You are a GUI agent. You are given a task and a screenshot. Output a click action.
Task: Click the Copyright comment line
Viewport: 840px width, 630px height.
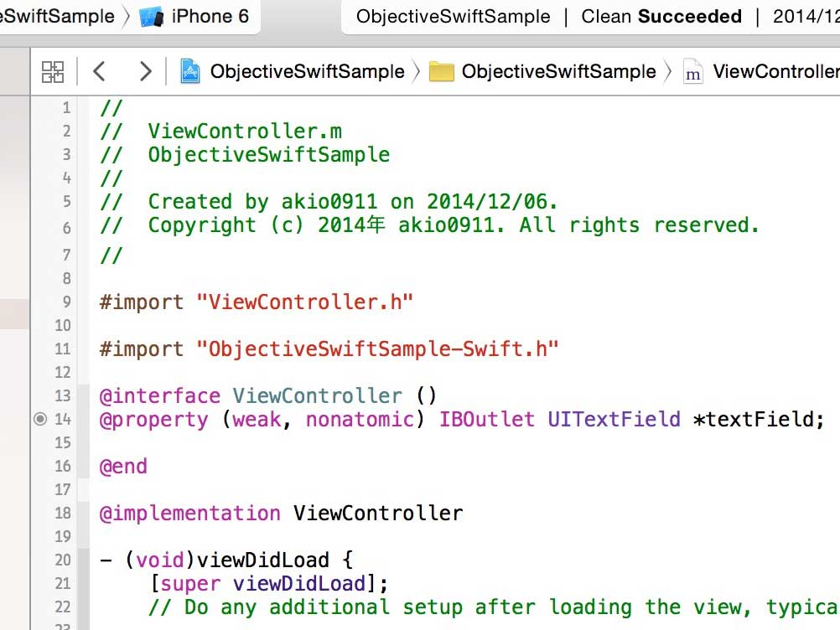coord(430,225)
